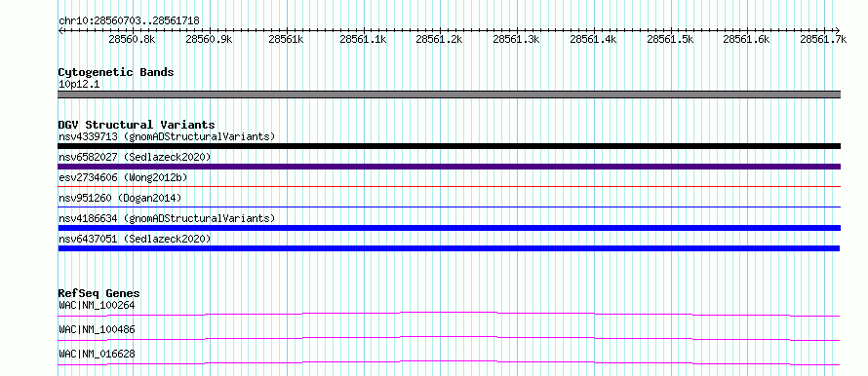Select the blue nsv6437051 variant bar

click(449, 248)
